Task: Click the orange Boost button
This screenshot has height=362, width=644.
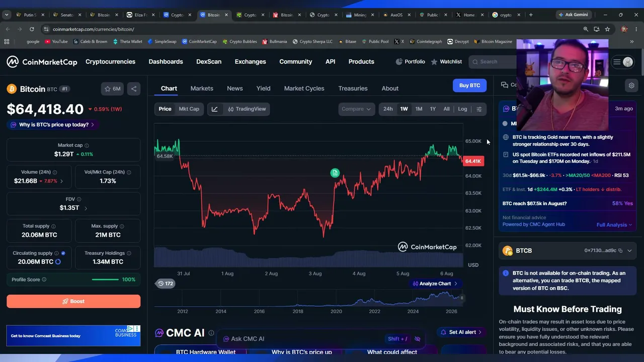Action: [73, 301]
